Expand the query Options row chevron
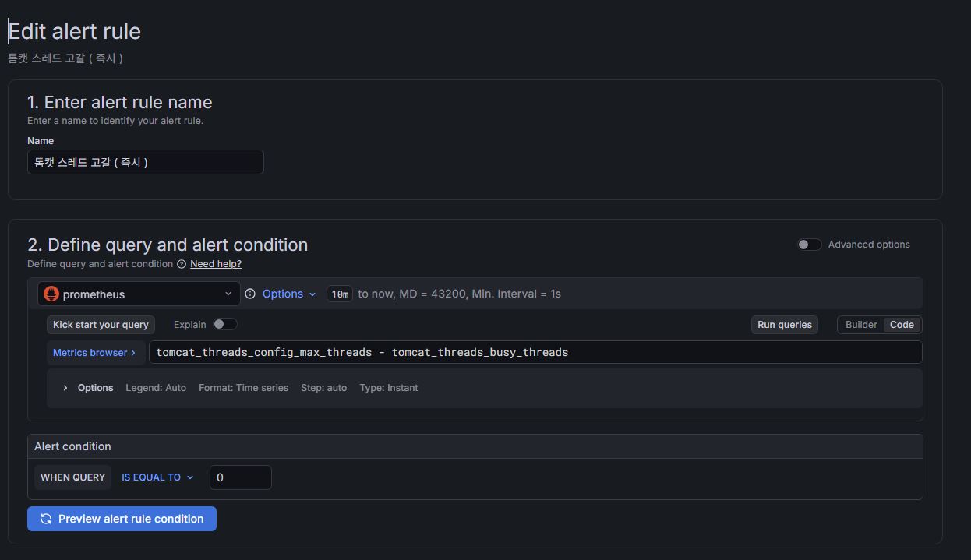This screenshot has width=971, height=560. click(65, 388)
